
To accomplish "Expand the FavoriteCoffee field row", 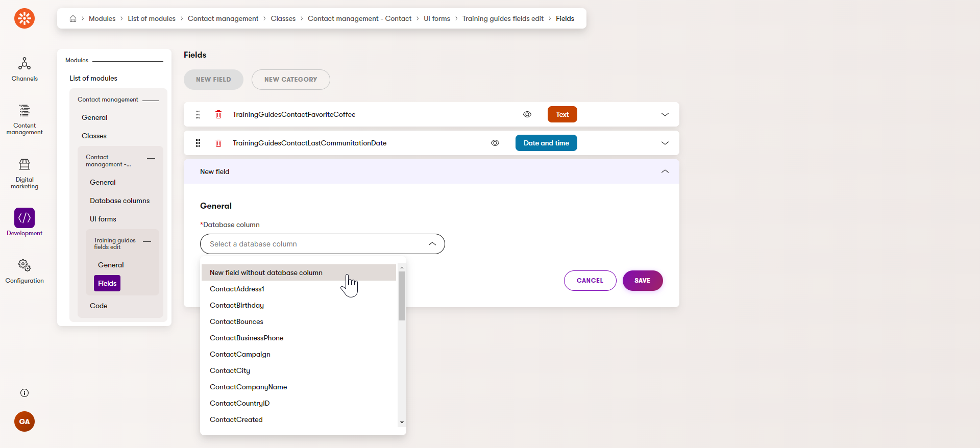I will click(665, 114).
